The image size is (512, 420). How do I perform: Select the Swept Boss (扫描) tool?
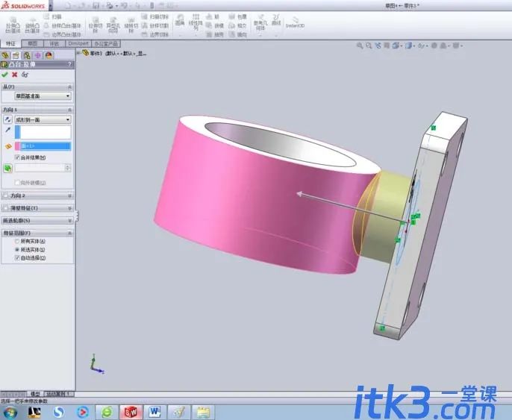tap(53, 16)
